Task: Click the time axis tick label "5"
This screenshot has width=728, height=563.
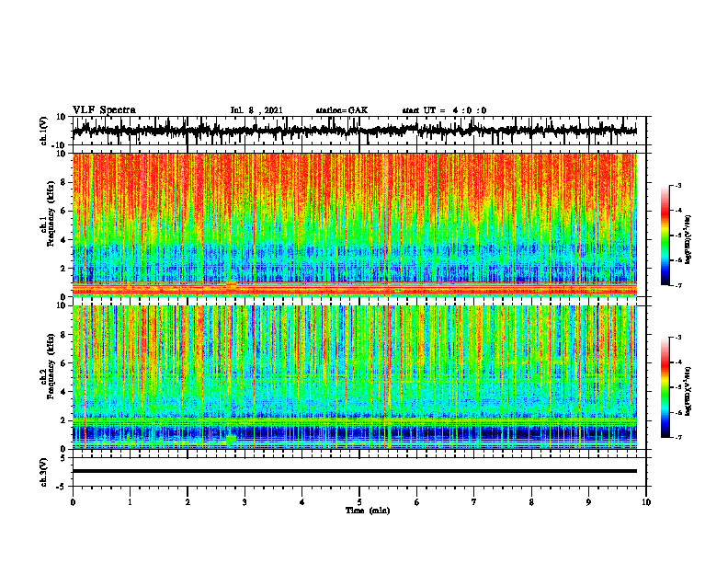Action: click(359, 502)
